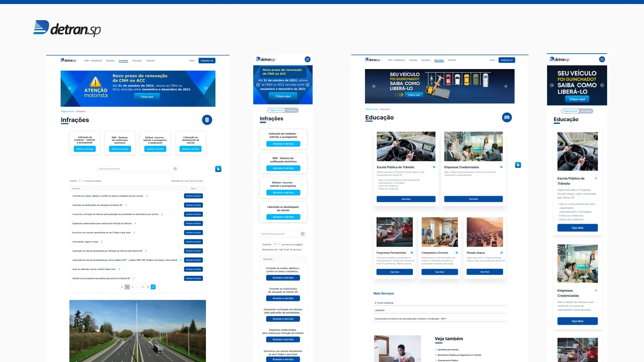644x362 pixels.
Task: Open Tutoriais menu in Educação desktop navbar
Action: [452, 60]
